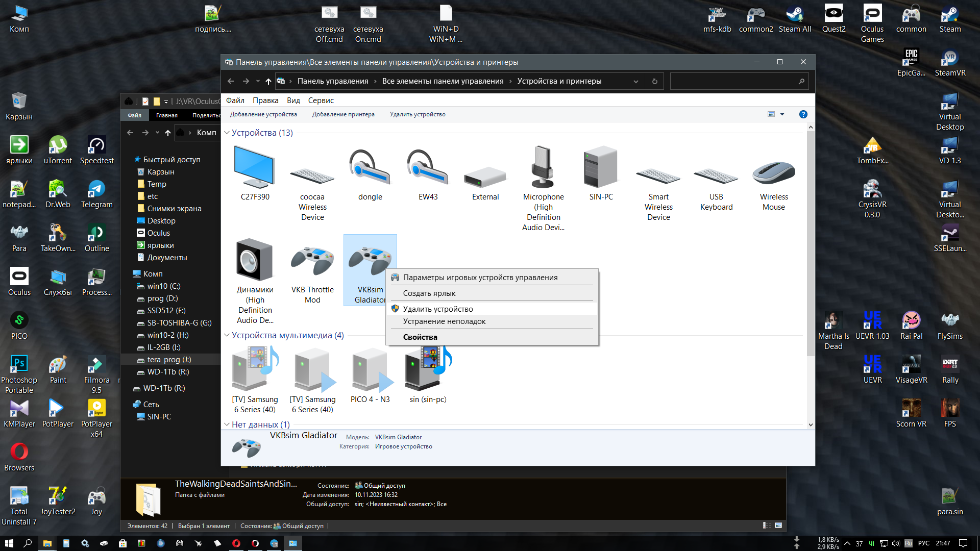Select the Microphone High Definition Audio device
This screenshot has height=551, width=980.
(x=543, y=188)
